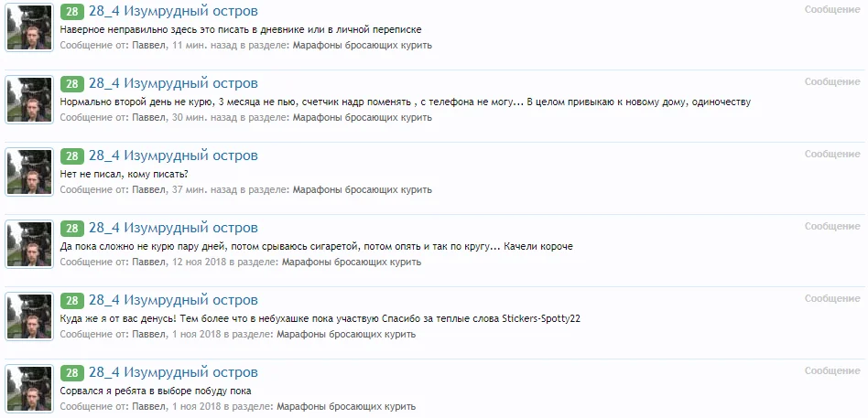868x418 pixels.
Task: Select the 28 badge above "Нет не писал"
Action: pos(71,156)
